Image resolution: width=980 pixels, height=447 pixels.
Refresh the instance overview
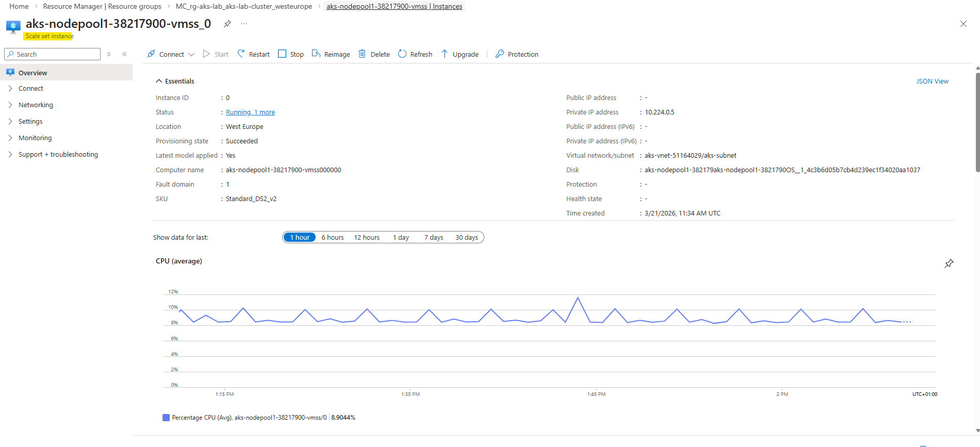pos(415,54)
